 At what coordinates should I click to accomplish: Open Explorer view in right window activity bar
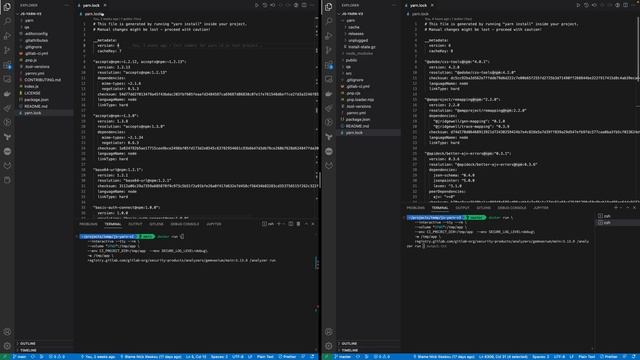(329, 7)
